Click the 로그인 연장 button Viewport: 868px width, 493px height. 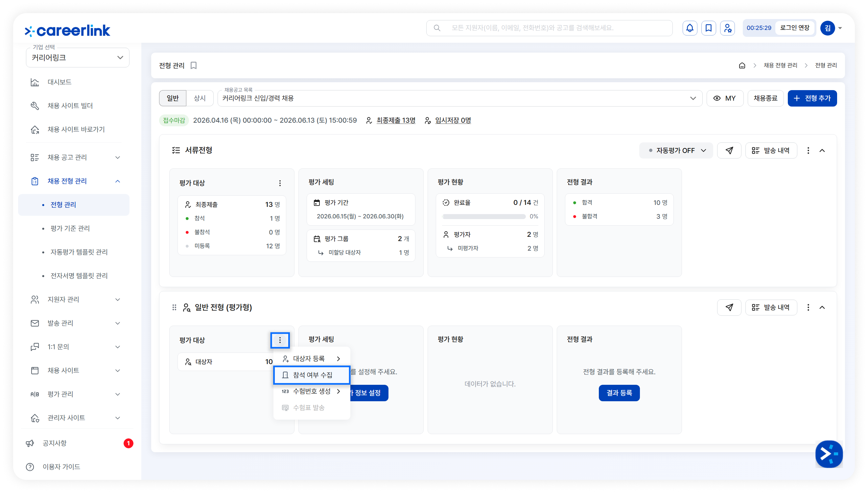tap(794, 28)
